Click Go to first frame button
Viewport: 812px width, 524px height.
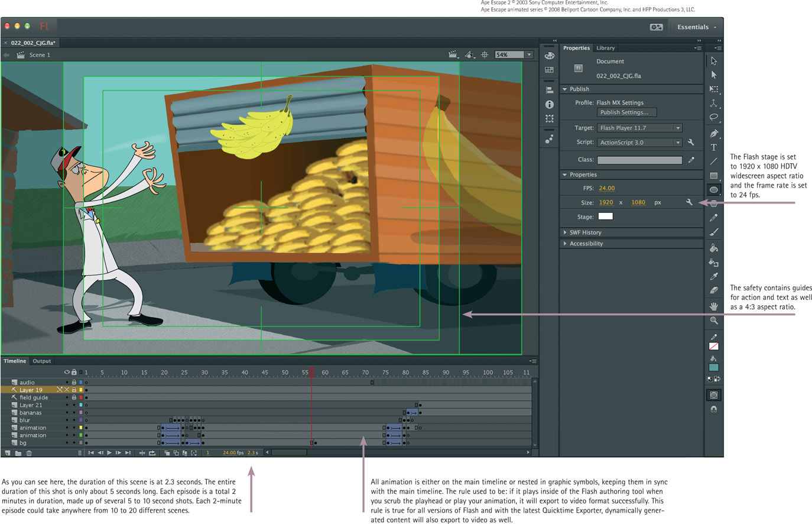[91, 453]
